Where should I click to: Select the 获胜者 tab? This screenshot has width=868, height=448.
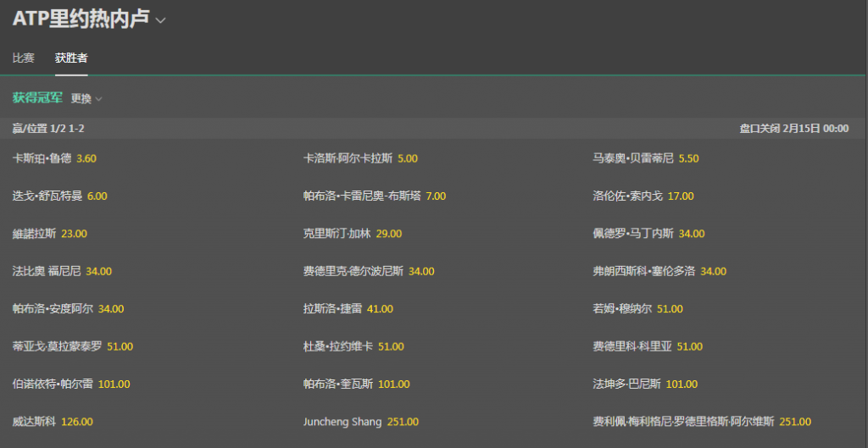[71, 58]
